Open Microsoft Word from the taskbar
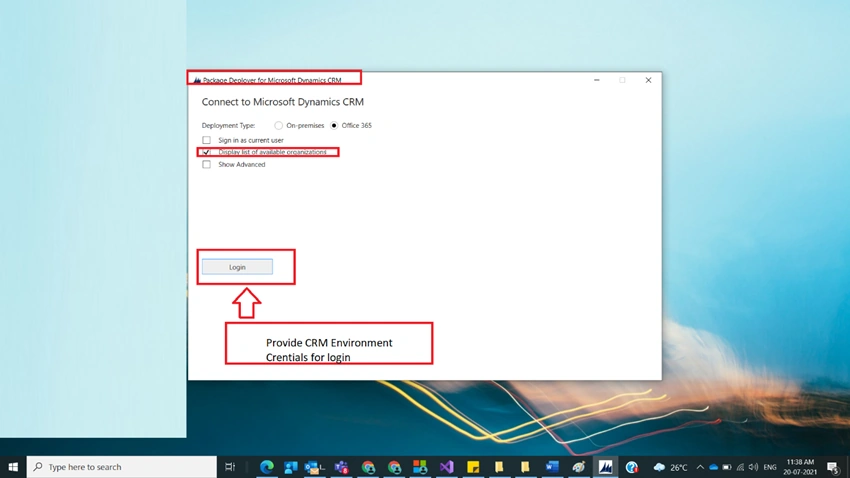 552,467
